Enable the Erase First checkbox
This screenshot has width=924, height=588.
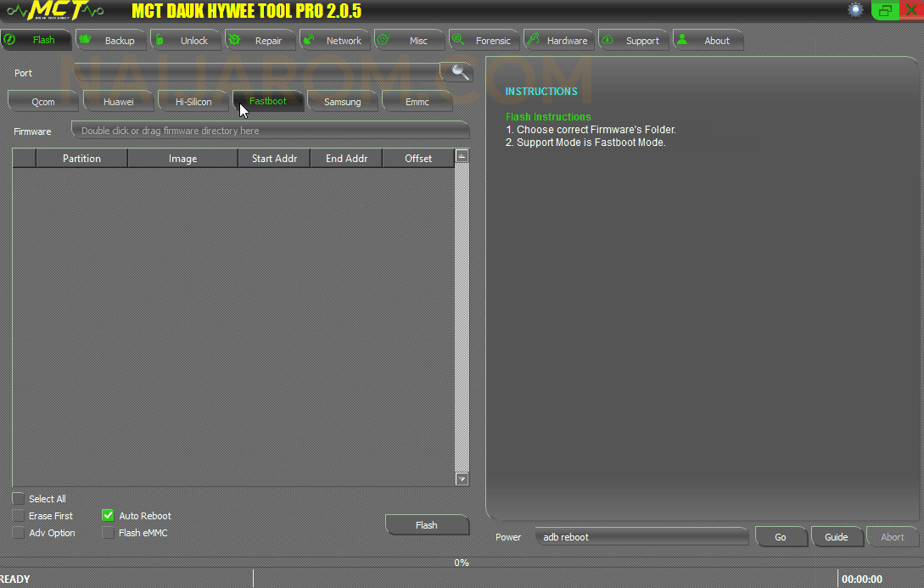[19, 516]
